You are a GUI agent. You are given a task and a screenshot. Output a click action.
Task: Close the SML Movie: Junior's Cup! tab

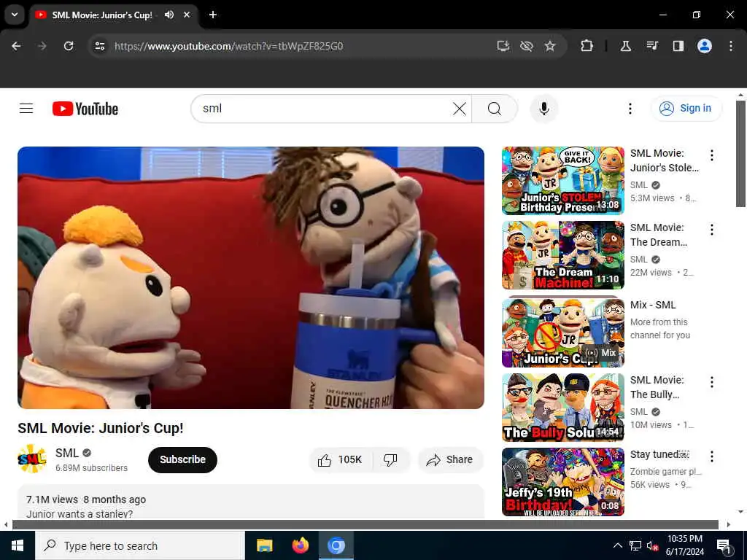[x=187, y=15]
